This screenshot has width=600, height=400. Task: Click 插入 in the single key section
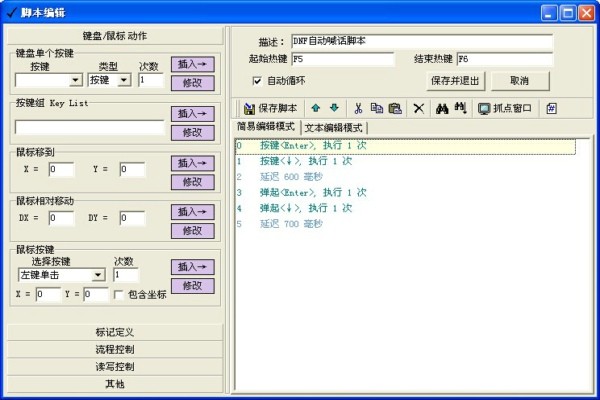[x=192, y=64]
